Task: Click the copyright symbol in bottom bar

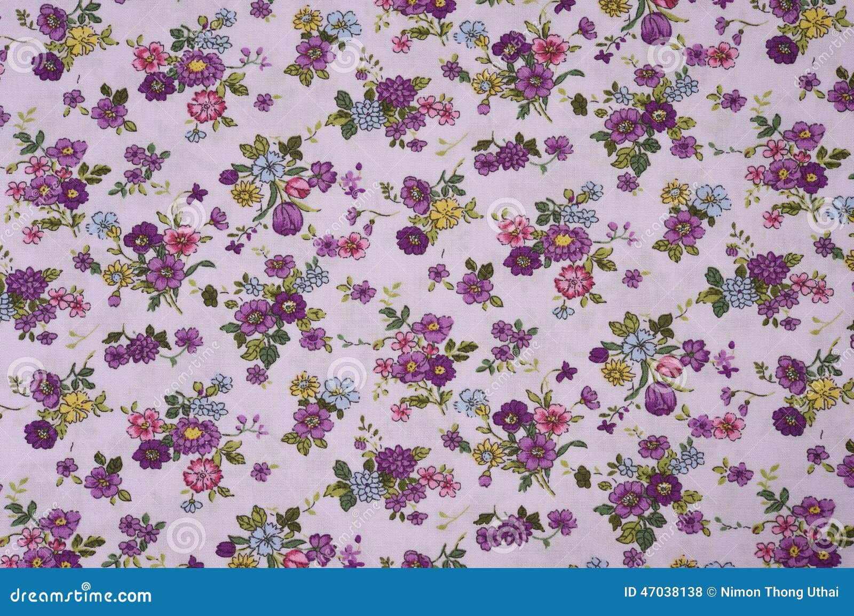Action: tap(711, 593)
